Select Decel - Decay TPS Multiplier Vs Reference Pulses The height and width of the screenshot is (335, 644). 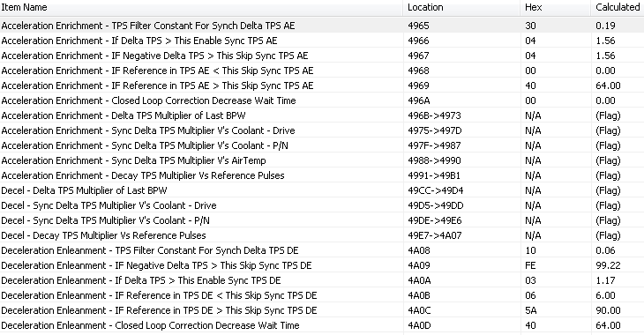[322, 235]
